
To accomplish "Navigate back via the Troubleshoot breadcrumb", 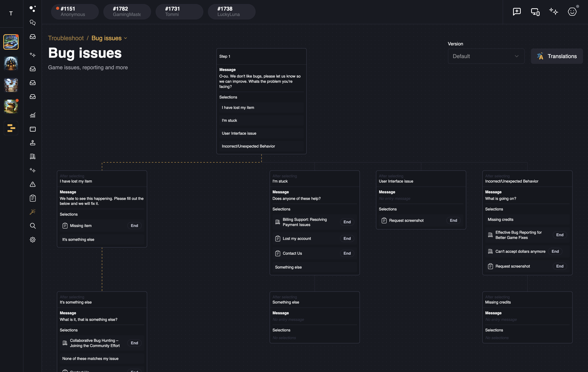I will click(x=66, y=38).
